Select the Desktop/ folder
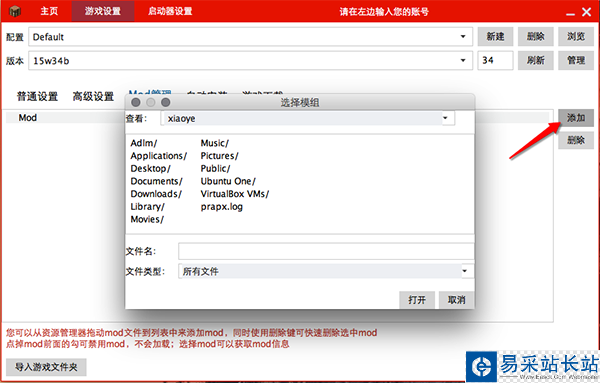 pos(150,168)
